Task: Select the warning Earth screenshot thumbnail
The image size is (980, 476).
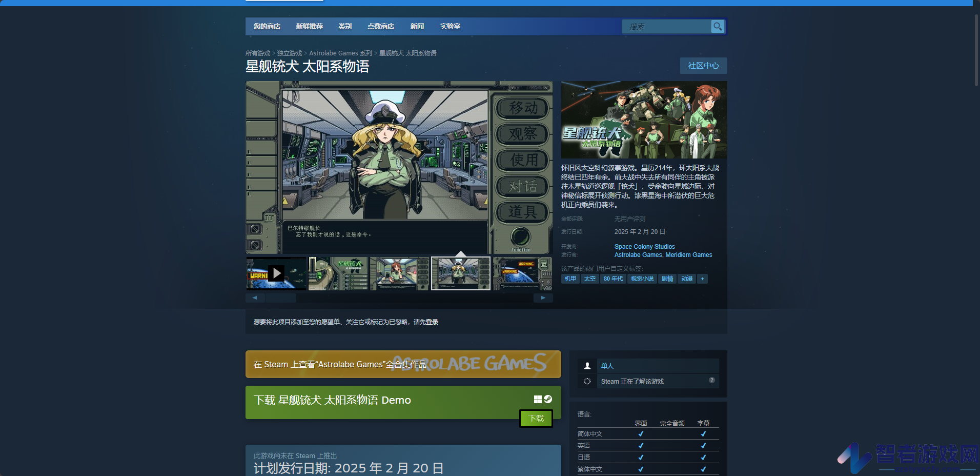Action: pos(522,273)
